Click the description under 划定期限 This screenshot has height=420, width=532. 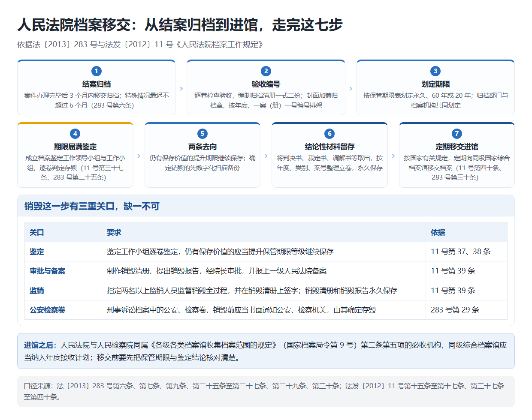[x=435, y=100]
